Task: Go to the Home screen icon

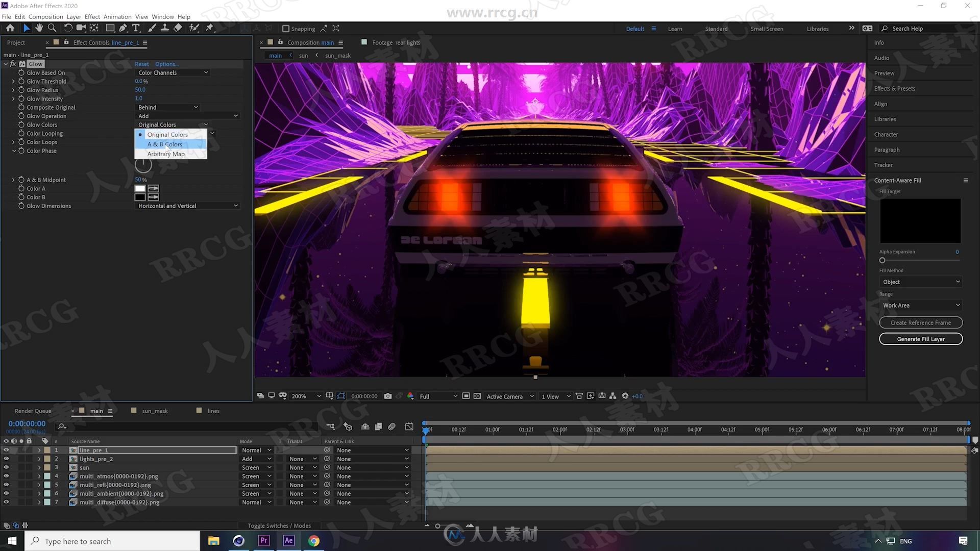Action: pyautogui.click(x=10, y=28)
